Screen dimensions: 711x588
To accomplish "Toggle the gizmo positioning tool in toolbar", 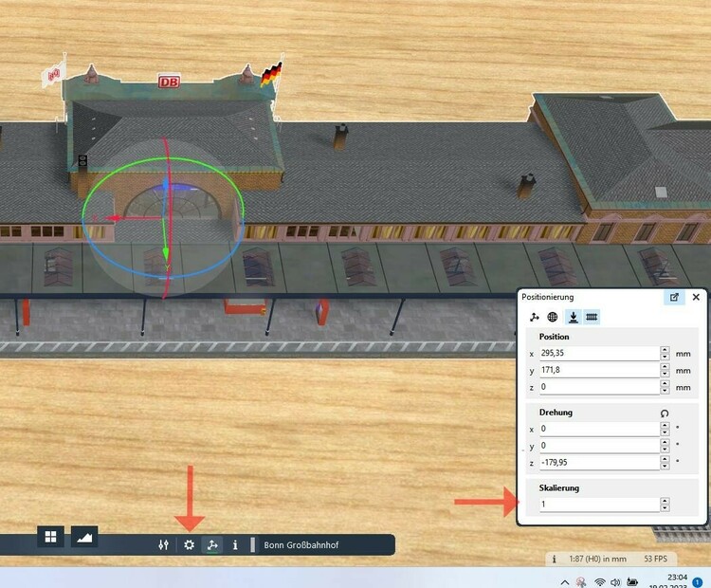I will tap(212, 544).
